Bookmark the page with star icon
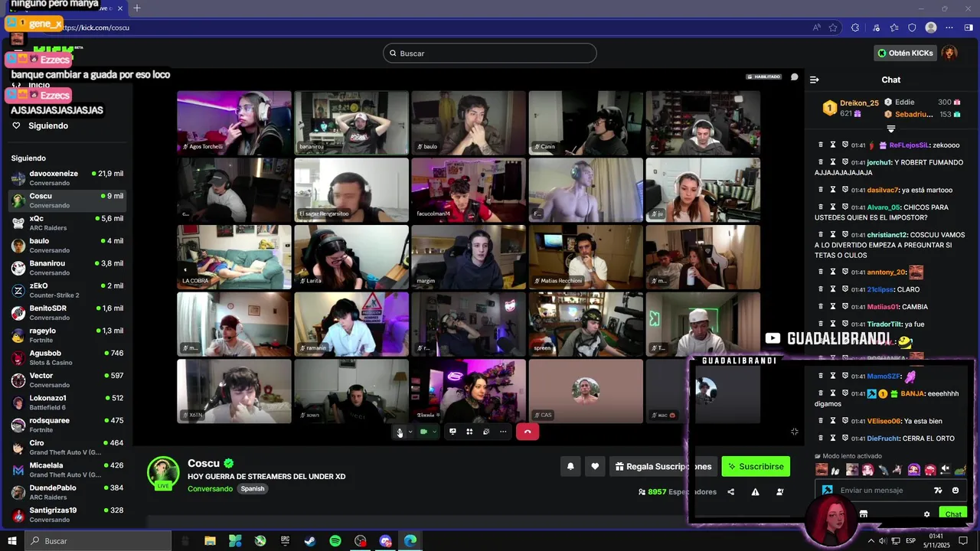The height and width of the screenshot is (551, 980). [x=833, y=28]
